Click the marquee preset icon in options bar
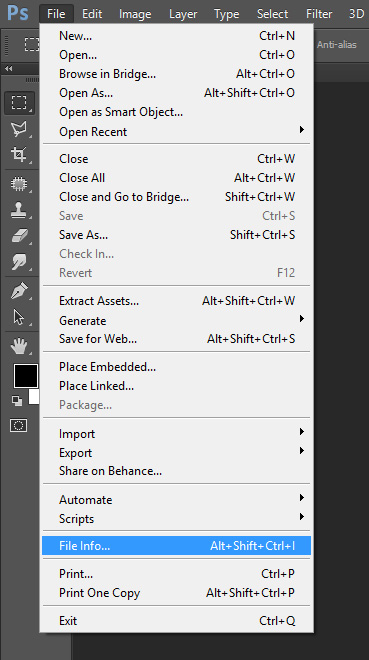369x660 pixels. (31, 44)
